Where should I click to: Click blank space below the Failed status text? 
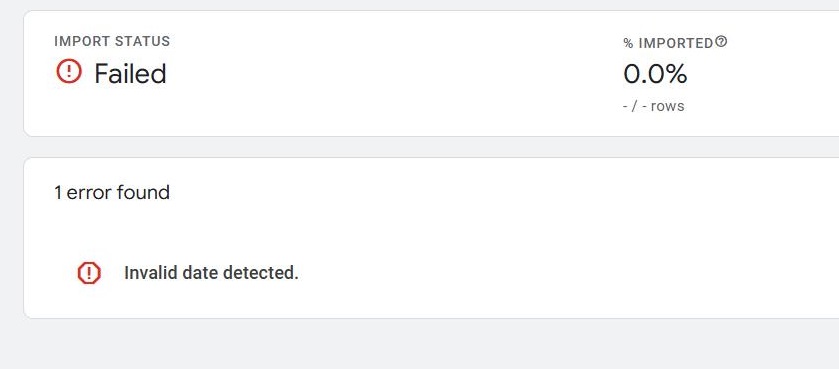point(130,110)
